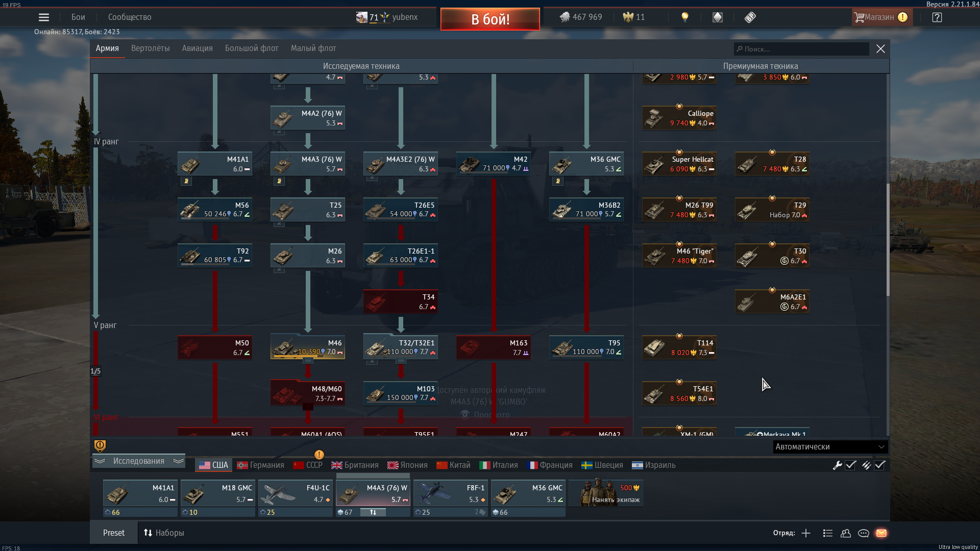Open the ticket items inventory icon
The image size is (980, 551).
(750, 17)
